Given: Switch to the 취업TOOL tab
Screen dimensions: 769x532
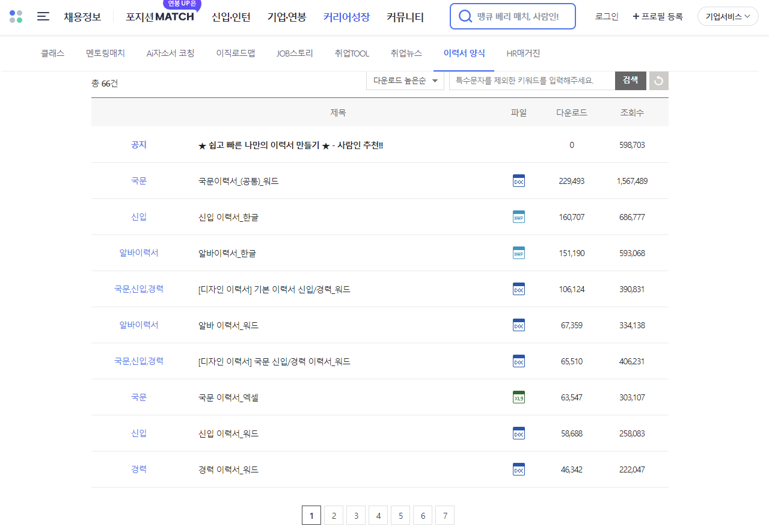Looking at the screenshot, I should (351, 53).
